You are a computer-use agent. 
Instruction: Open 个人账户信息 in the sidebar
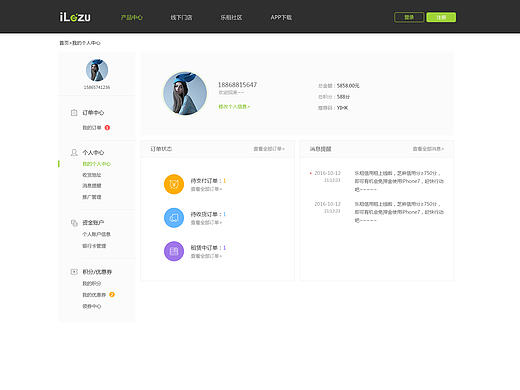pos(96,234)
